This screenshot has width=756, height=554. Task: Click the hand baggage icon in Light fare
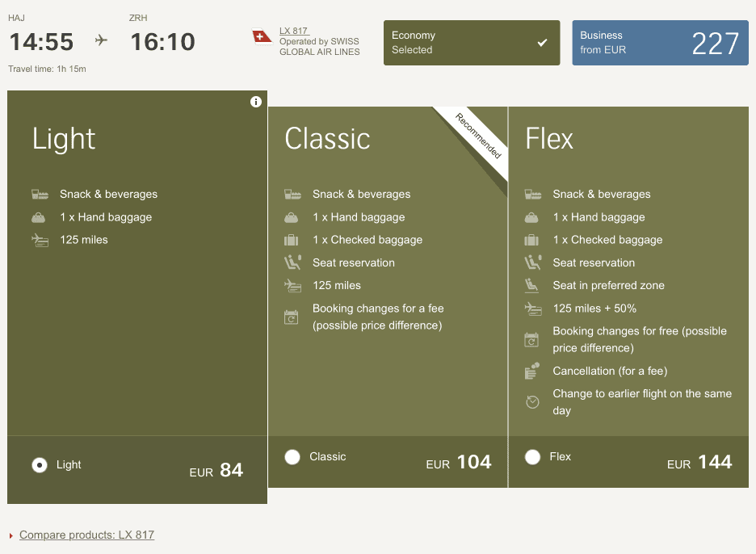(x=39, y=217)
